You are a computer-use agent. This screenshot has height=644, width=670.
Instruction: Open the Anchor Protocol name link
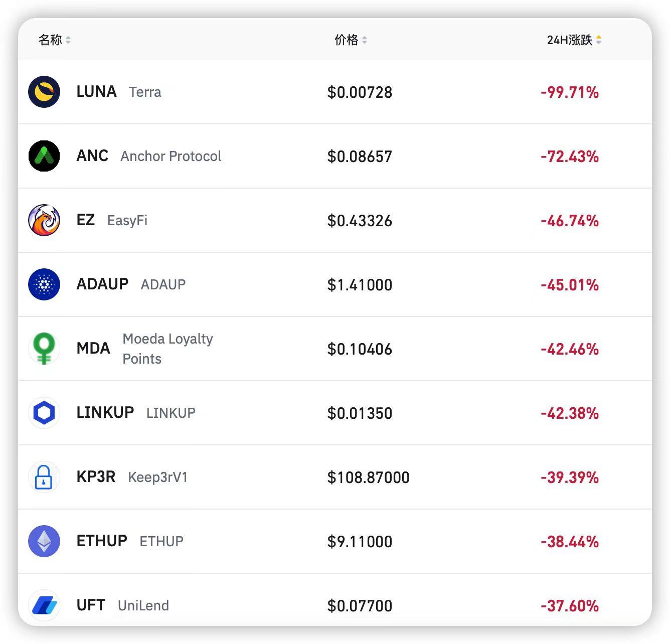171,156
